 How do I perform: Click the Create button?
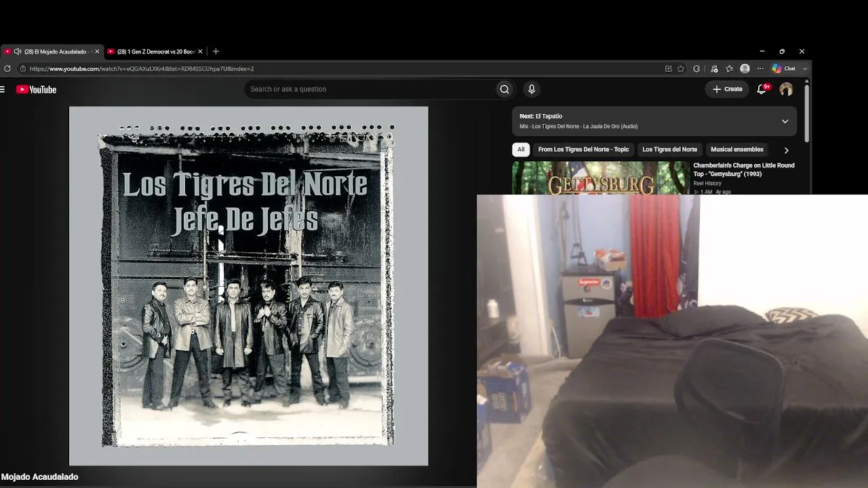click(728, 89)
